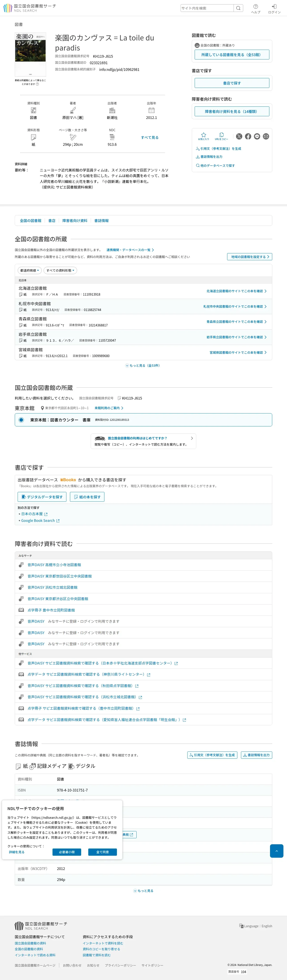Click the book cover thumbnail

coord(30,54)
